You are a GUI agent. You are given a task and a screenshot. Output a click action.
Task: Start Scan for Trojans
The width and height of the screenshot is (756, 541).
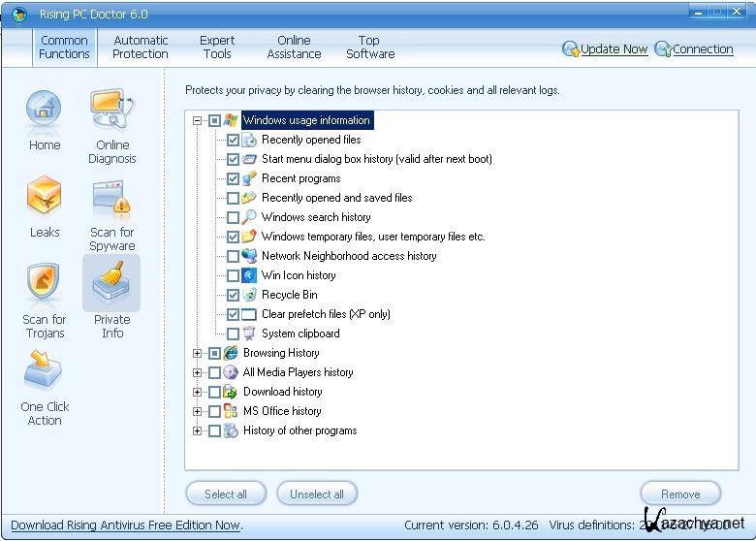coord(45,284)
